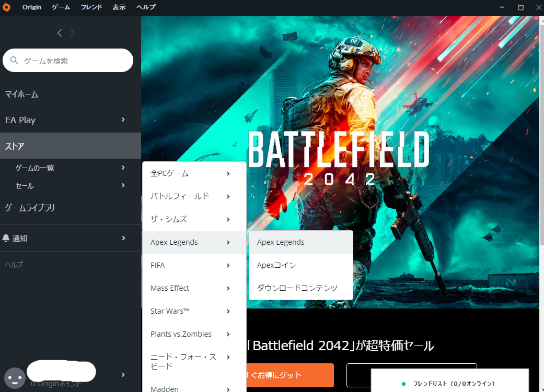Select ストア in the sidebar

[x=71, y=146]
